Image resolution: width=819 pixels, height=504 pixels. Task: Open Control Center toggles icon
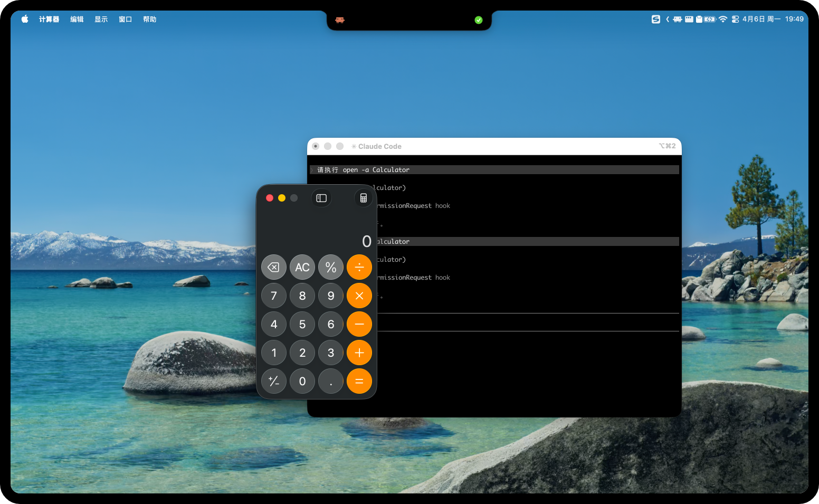pos(735,19)
